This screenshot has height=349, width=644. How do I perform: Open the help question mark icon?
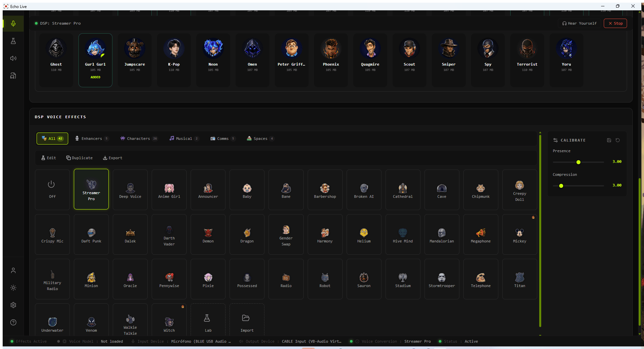click(13, 322)
